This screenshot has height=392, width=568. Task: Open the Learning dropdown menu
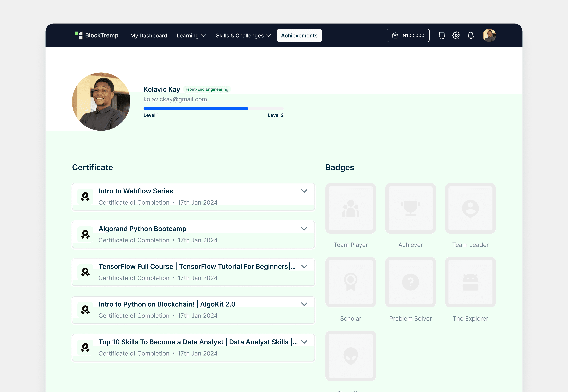[x=191, y=35]
